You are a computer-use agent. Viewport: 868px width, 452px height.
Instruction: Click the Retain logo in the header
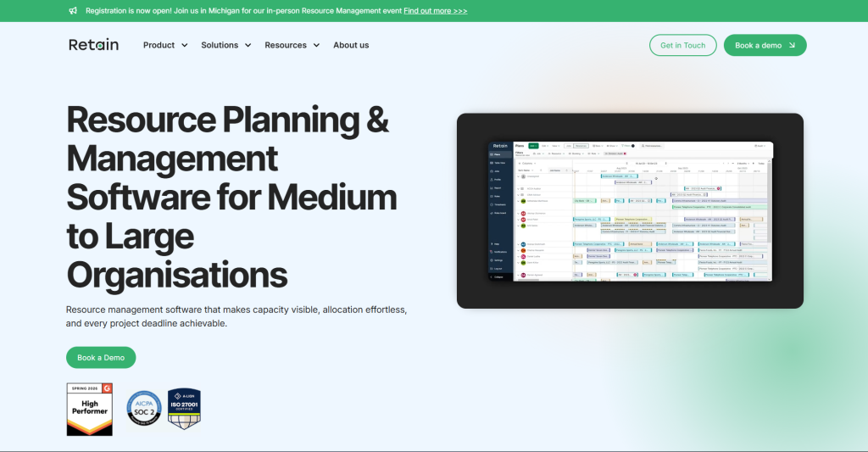[x=93, y=45]
